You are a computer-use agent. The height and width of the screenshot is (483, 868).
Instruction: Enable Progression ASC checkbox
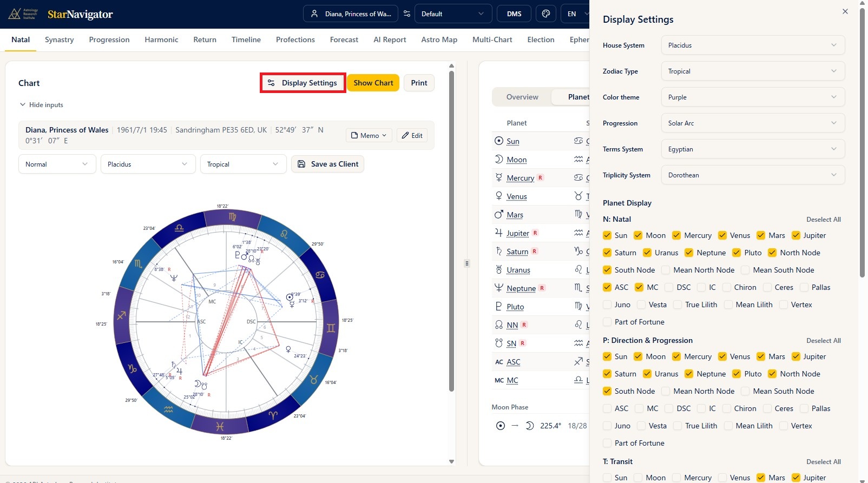click(x=607, y=408)
